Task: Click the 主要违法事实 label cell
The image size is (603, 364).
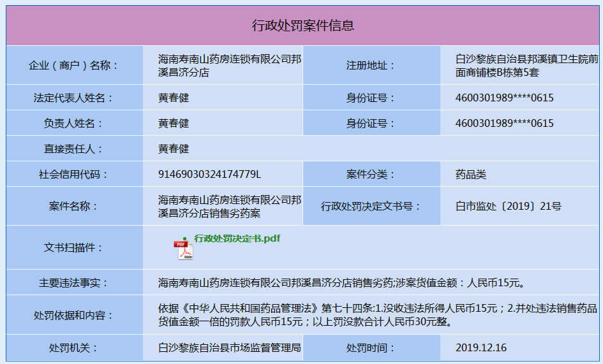Action: tap(75, 283)
